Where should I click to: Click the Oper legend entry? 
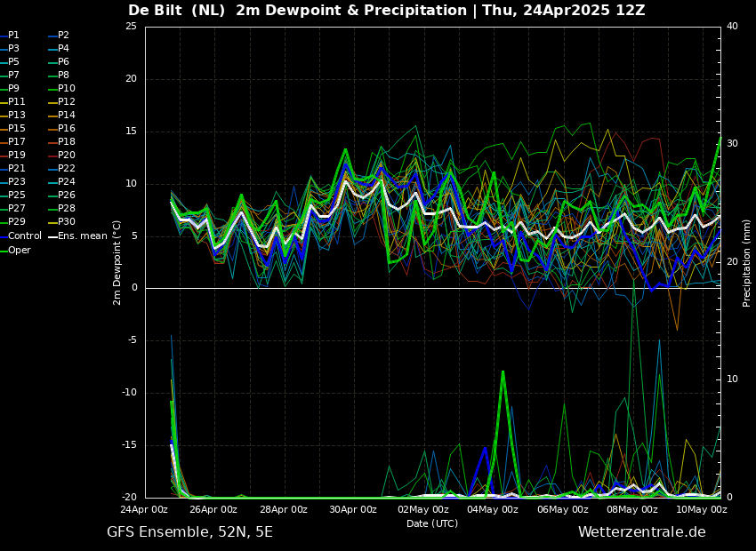coord(20,250)
